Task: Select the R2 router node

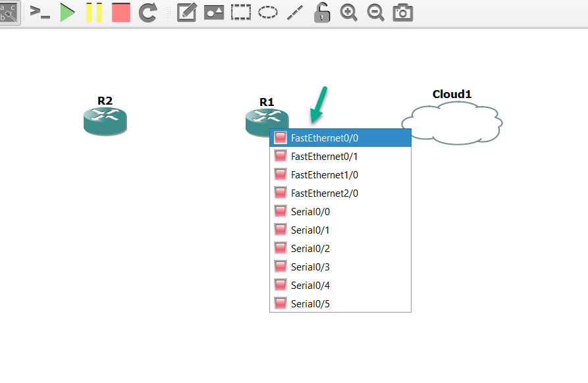Action: pyautogui.click(x=105, y=121)
